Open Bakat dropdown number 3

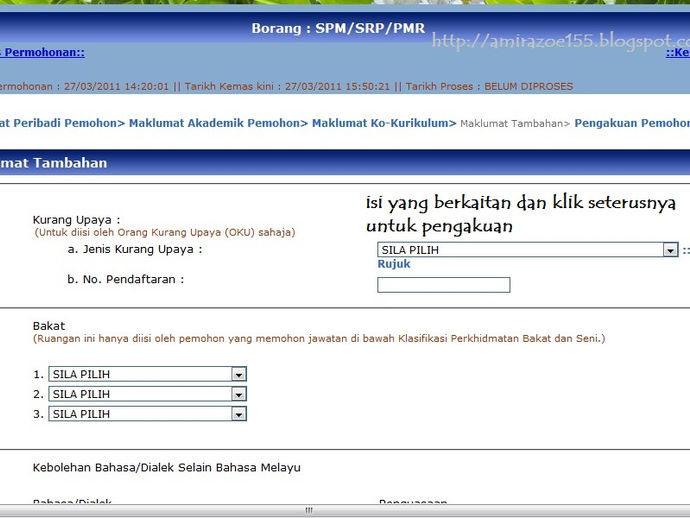pos(147,414)
